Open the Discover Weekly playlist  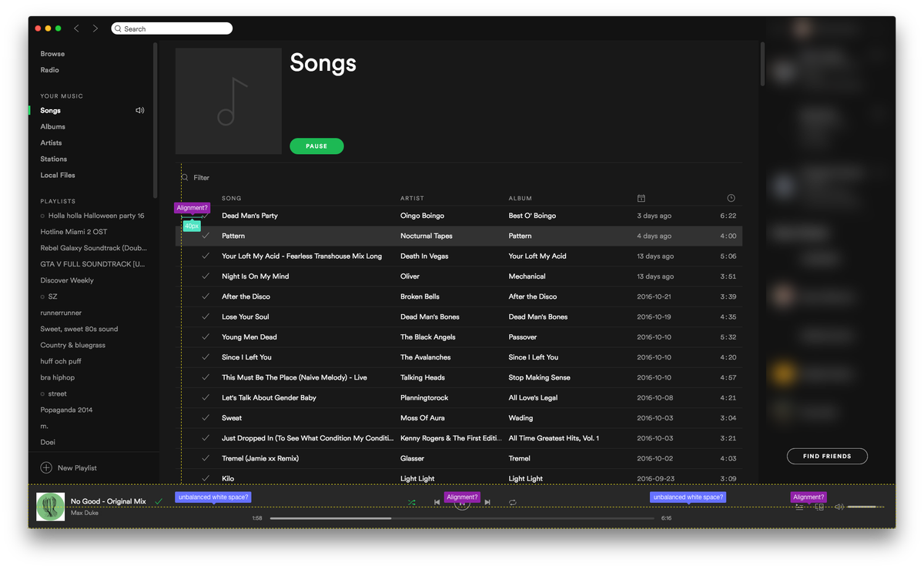click(x=67, y=280)
